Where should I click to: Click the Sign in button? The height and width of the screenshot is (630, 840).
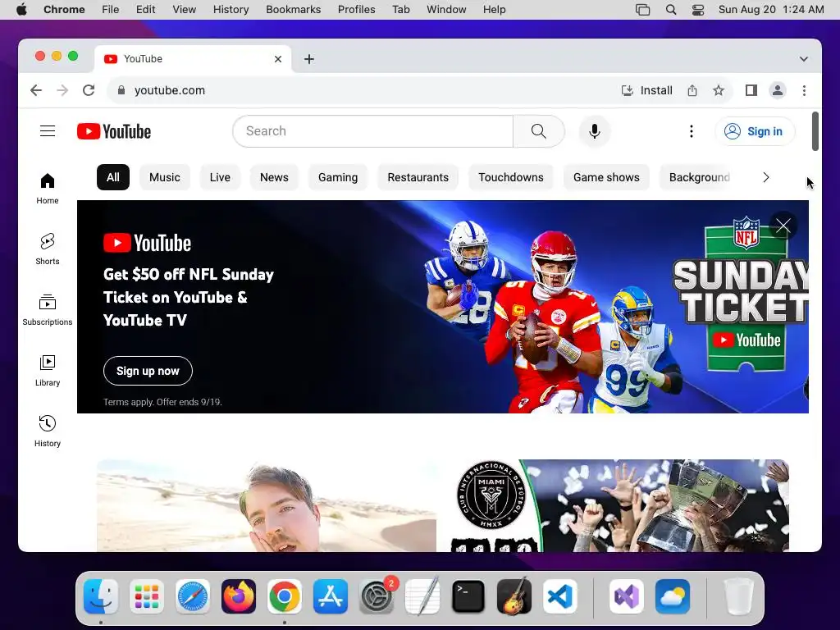(x=755, y=131)
